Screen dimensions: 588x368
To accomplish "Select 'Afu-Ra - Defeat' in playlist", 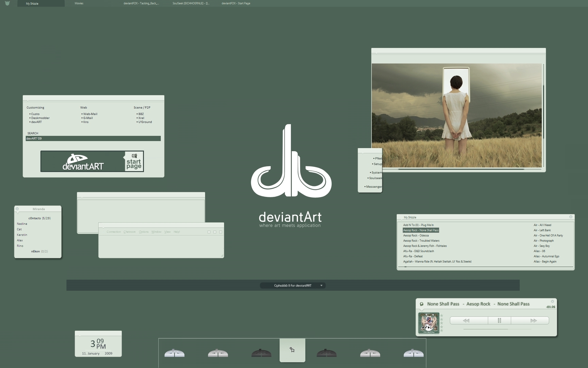I will (x=413, y=256).
